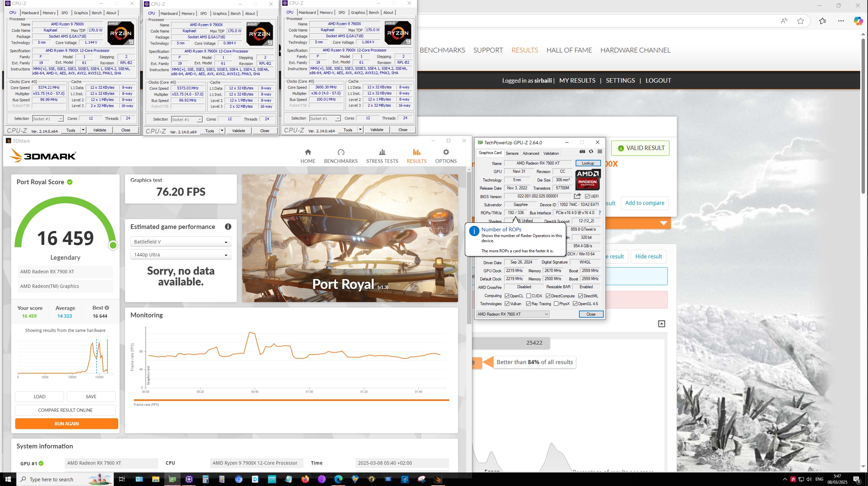
Task: Click the orange frame rate timeline bar
Action: pos(291,400)
